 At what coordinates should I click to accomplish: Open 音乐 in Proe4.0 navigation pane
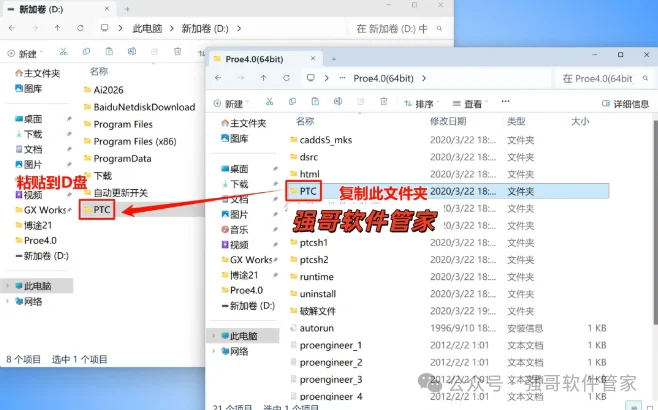tap(235, 230)
